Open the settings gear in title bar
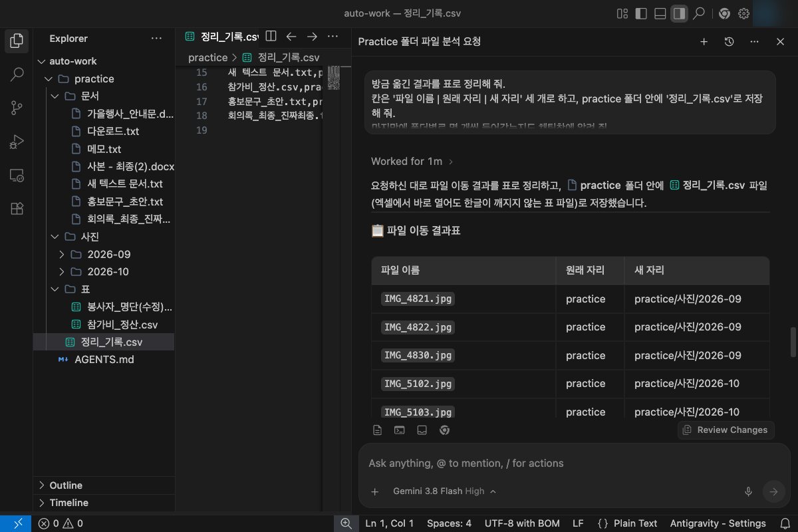Viewport: 798px width, 532px height. [x=744, y=13]
